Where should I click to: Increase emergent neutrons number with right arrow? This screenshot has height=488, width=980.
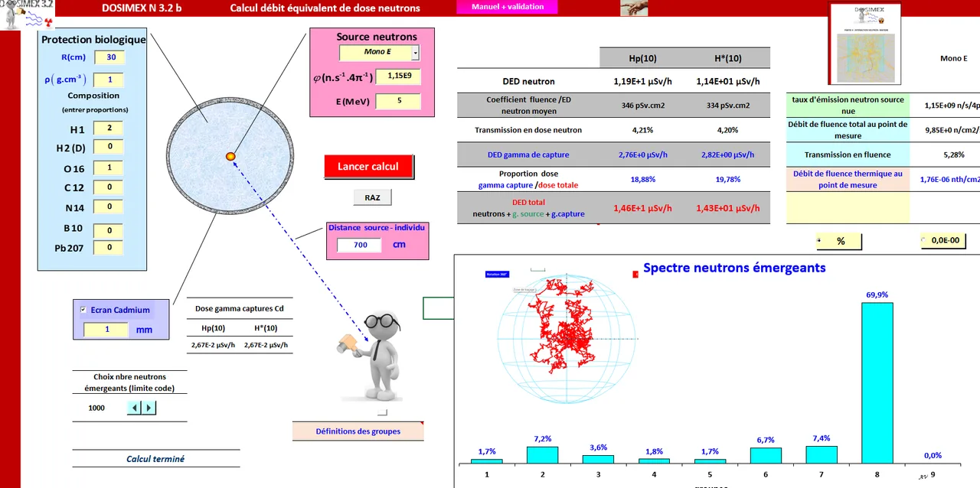point(149,408)
